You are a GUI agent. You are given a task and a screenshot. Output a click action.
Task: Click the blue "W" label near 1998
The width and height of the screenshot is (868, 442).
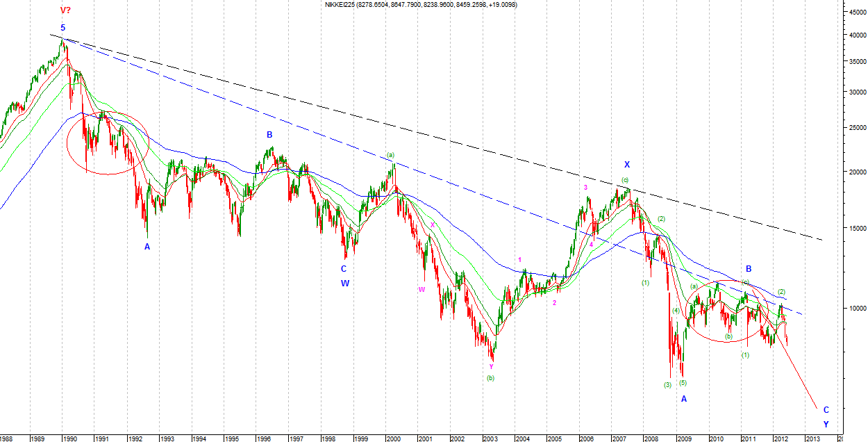tap(344, 283)
